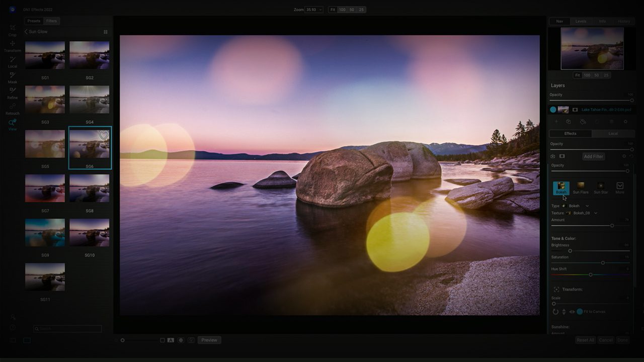This screenshot has height=362, width=644.
Task: Set top toolbar zoom to 100
Action: point(342,10)
